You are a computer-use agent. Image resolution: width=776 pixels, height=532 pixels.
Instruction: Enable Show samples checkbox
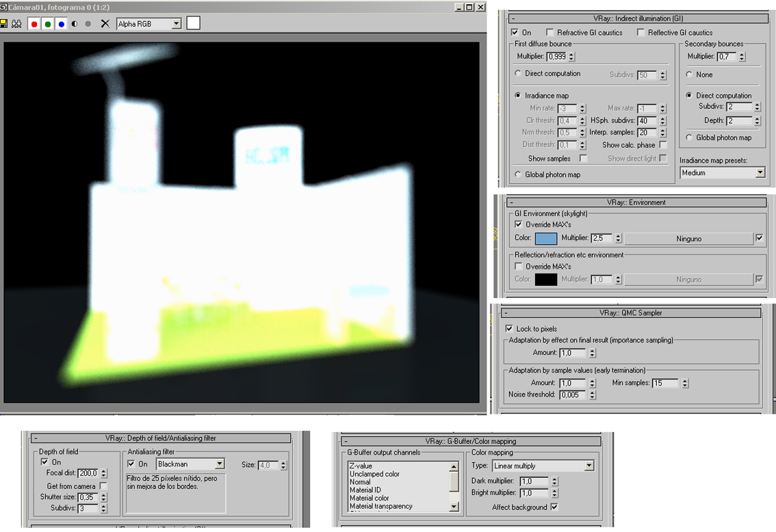[584, 158]
